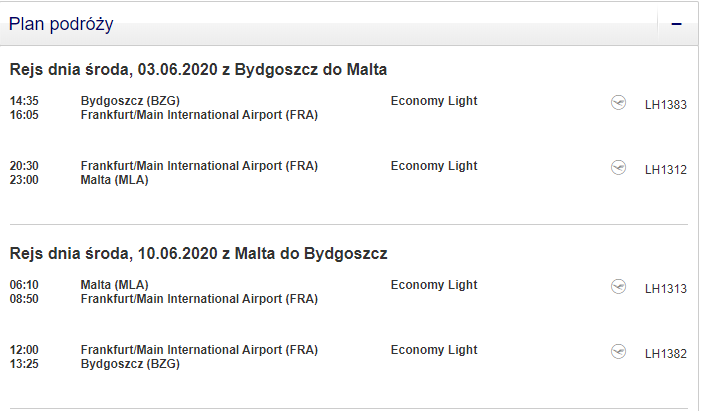This screenshot has height=411, width=703.
Task: Select flight number LH1382
Action: click(666, 354)
